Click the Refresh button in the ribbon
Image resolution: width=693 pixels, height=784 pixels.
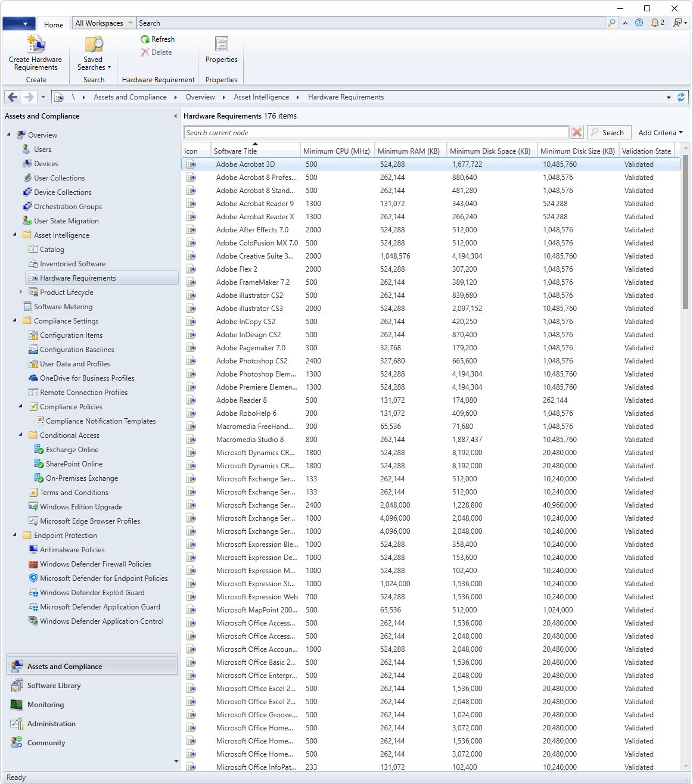(x=158, y=39)
